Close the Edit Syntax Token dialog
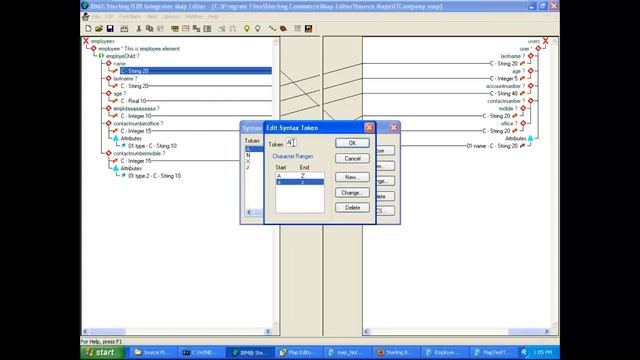 coord(369,128)
